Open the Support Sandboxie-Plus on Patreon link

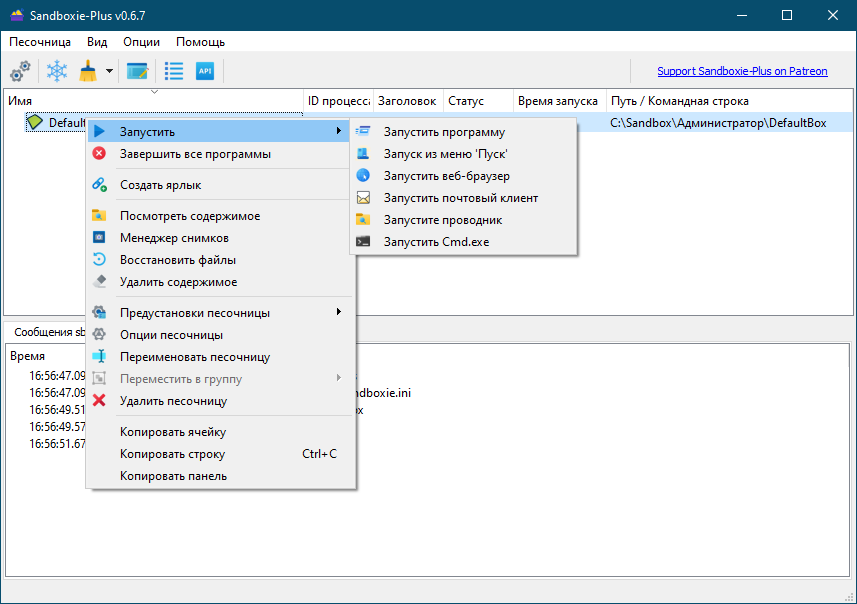(x=742, y=71)
